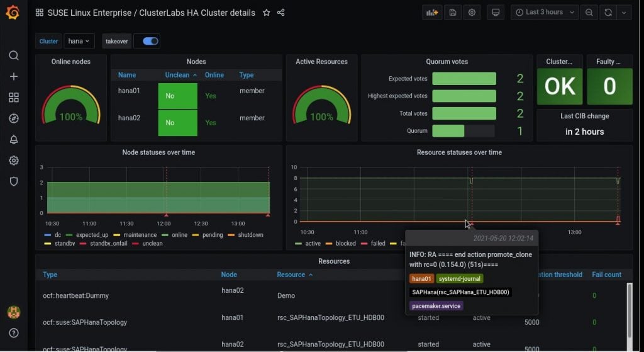644x352 pixels.
Task: Open the Online nodes panel title menu
Action: coord(70,62)
